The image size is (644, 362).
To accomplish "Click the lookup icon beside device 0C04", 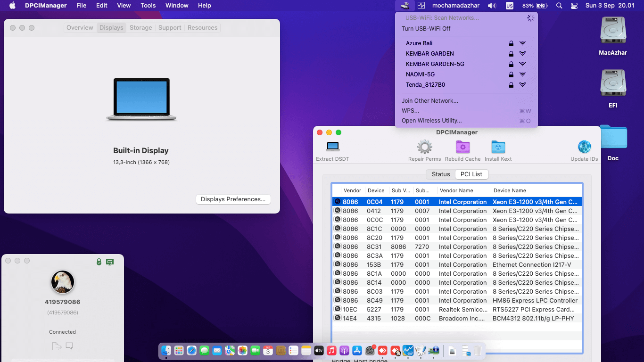I will click(338, 202).
